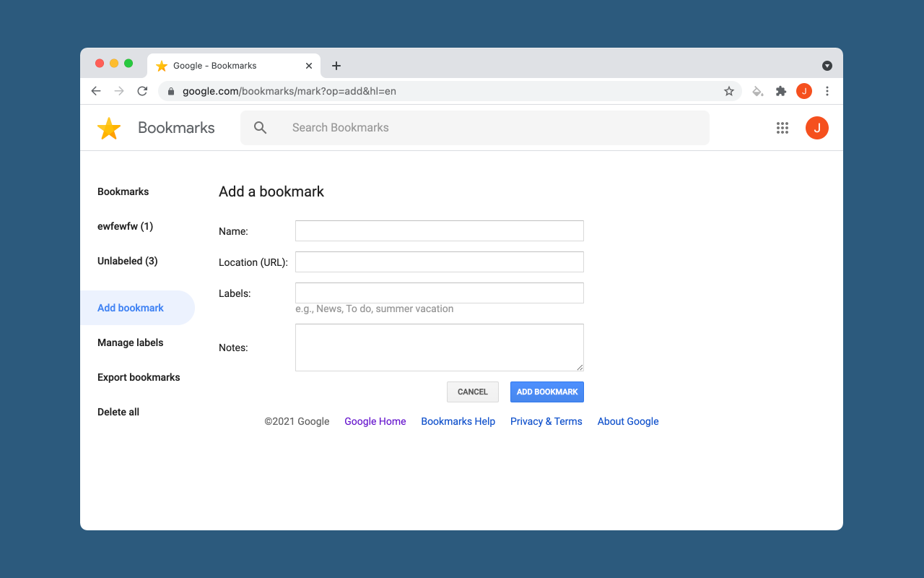
Task: Click the yellow Bookmarks star logo
Action: [109, 129]
